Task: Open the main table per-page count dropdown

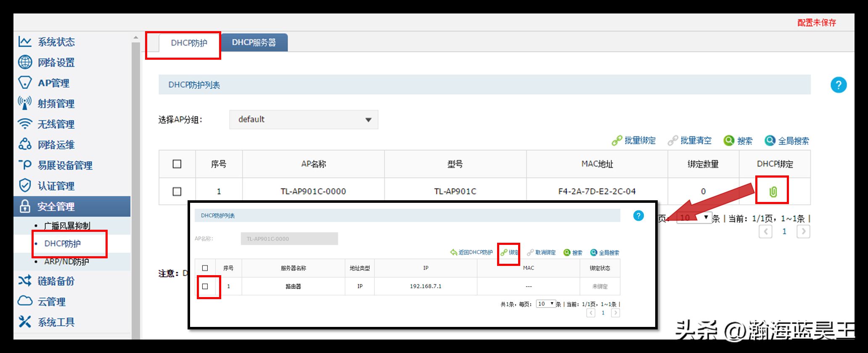Action: point(694,218)
